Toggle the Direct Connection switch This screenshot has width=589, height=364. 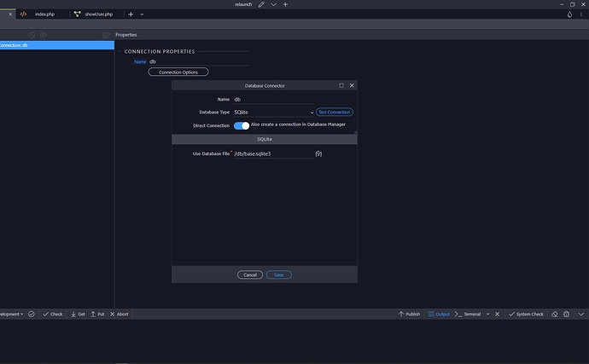(242, 125)
